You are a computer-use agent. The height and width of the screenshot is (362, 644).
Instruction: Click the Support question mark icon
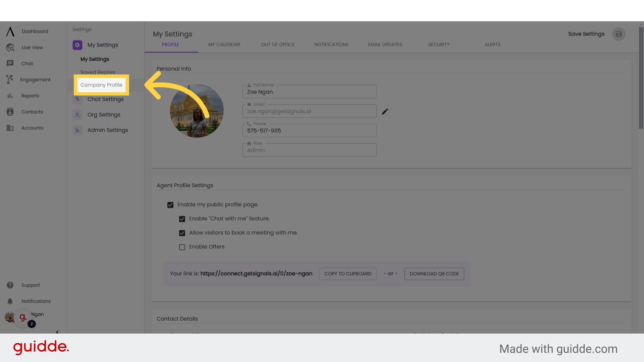(x=10, y=285)
